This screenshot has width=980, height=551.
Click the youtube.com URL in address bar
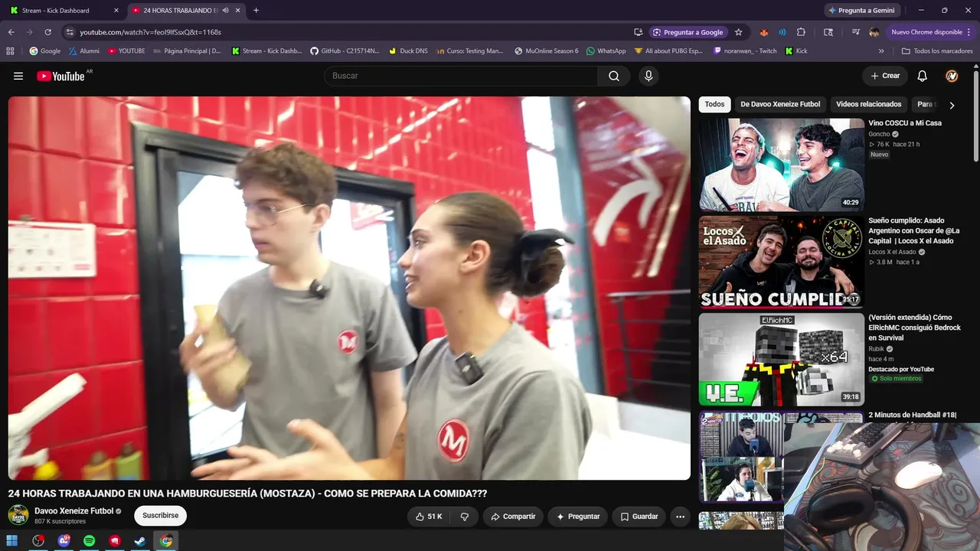[x=151, y=32]
